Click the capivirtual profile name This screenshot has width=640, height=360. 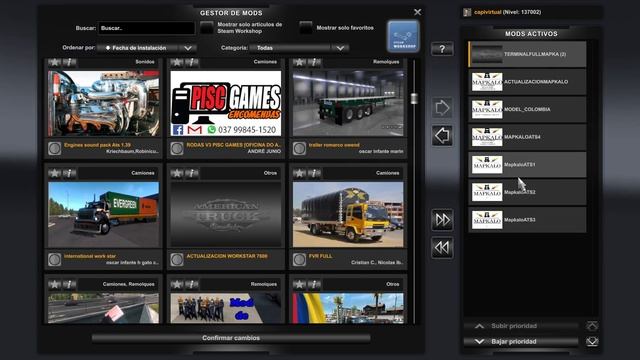coord(487,12)
